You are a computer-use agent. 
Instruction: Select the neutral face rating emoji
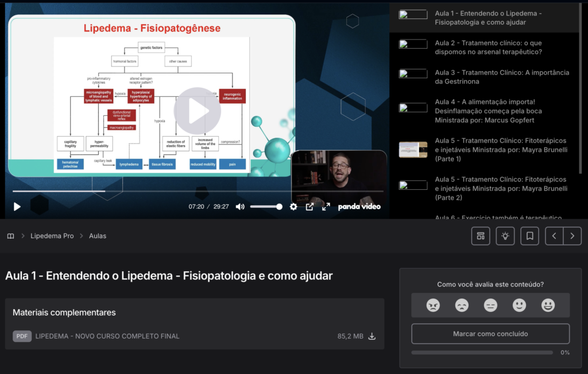(x=490, y=305)
